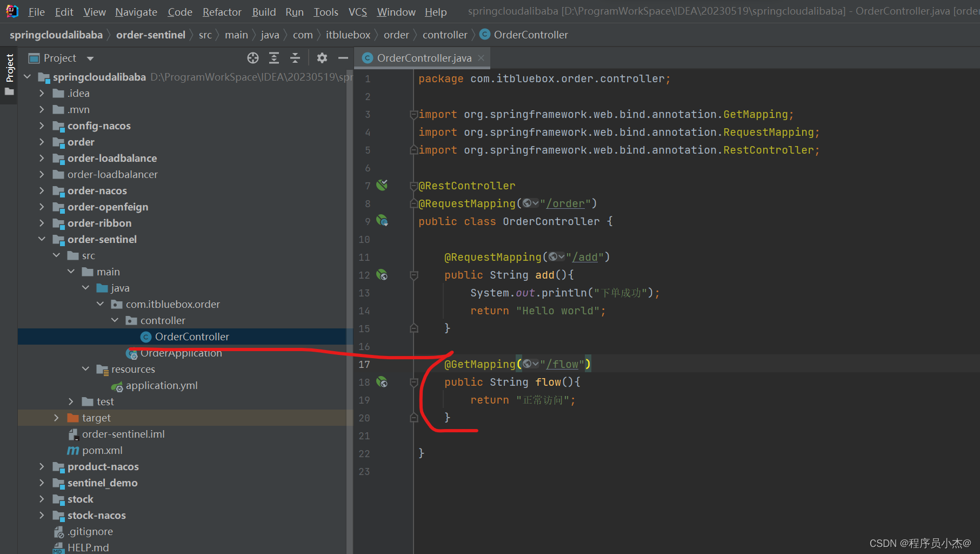The image size is (980, 554).
Task: Click the Locate/Select Opened File crosshair icon
Action: coord(253,58)
